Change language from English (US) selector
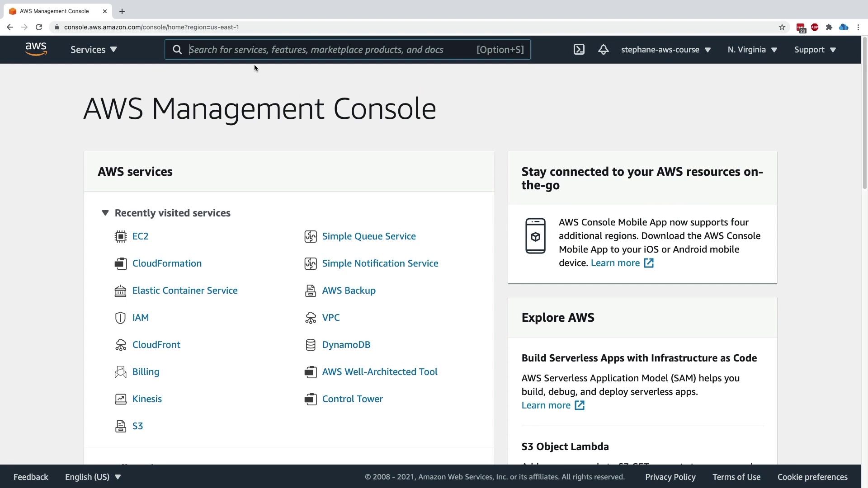The height and width of the screenshot is (488, 868). [93, 477]
